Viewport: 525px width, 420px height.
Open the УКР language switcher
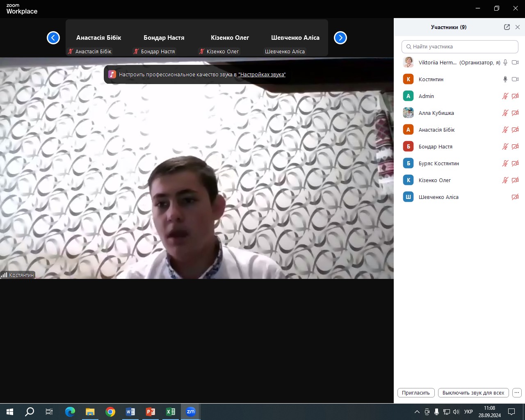[x=468, y=412]
